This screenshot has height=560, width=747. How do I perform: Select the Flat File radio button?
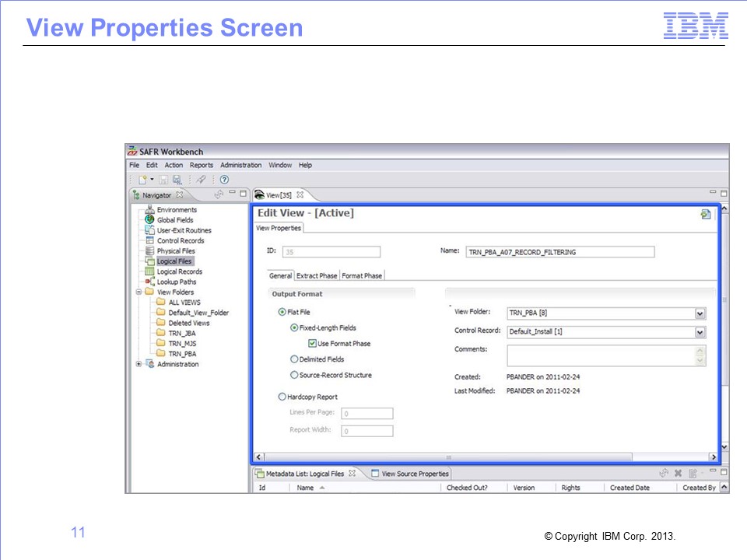click(282, 312)
